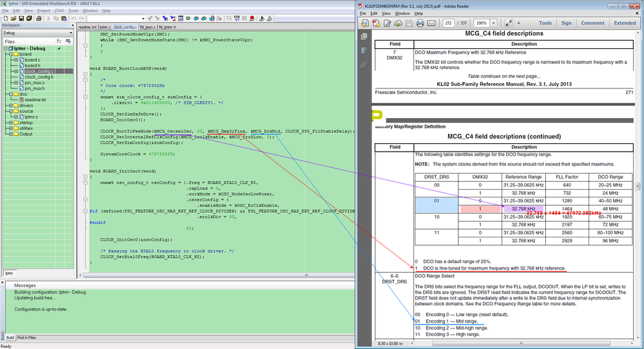644x349 pixels.
Task: Switch to fsl_lpsci.c editor tab
Action: (148, 27)
